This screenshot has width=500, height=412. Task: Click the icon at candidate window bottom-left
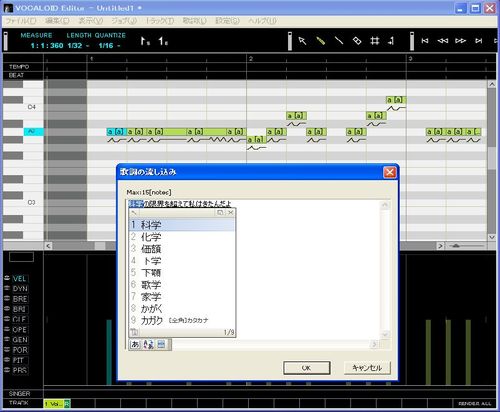pos(134,332)
